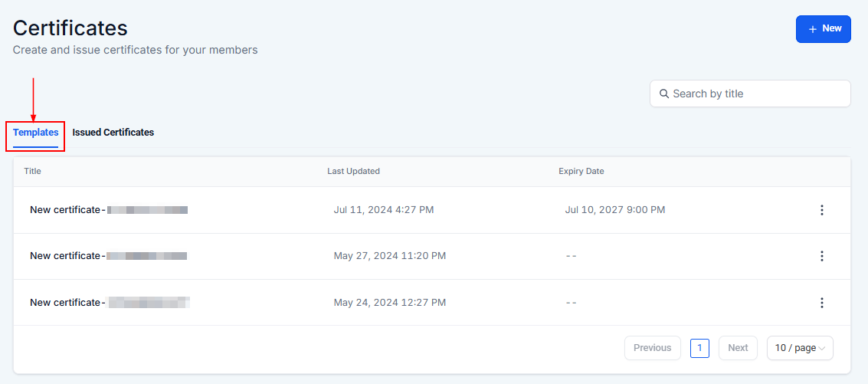868x384 pixels.
Task: Open options menu for Jul 11, 2024 certificate
Action: pos(821,210)
